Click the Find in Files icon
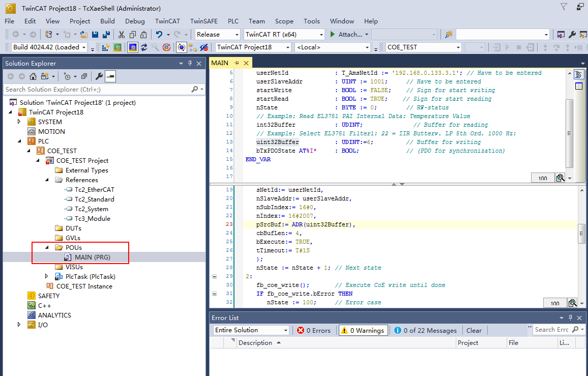The image size is (588, 376). click(449, 35)
